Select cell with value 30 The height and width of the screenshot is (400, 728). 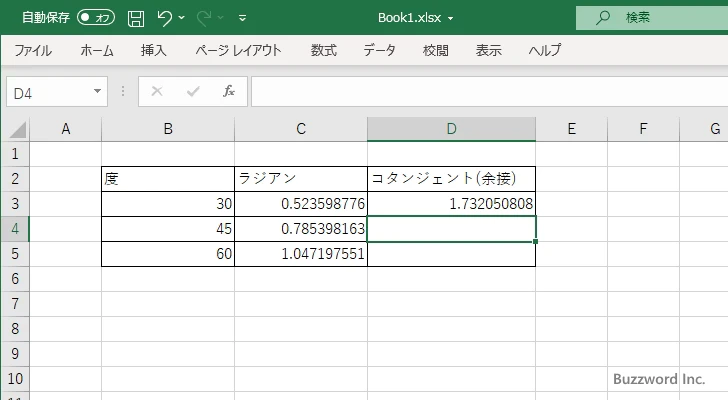tap(168, 204)
